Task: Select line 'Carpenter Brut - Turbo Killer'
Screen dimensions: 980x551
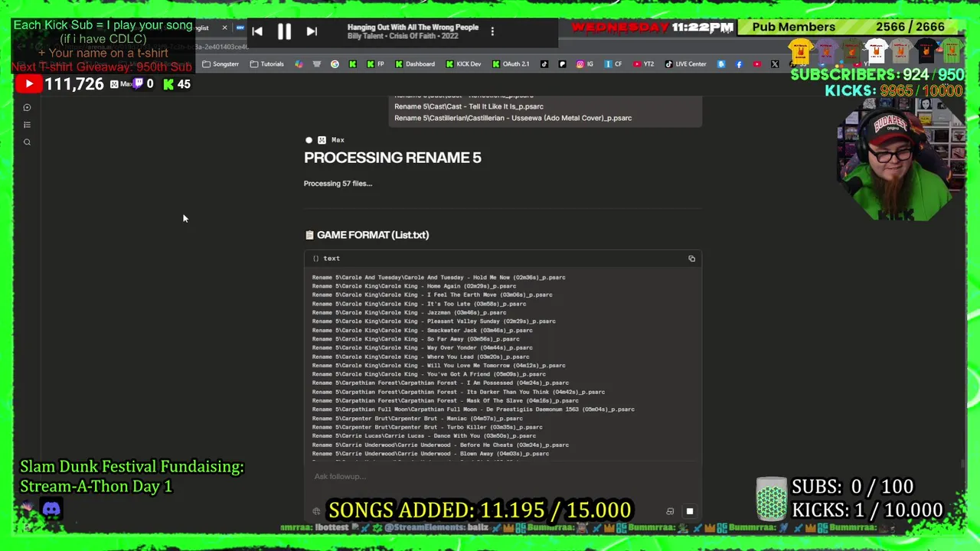Action: point(427,427)
